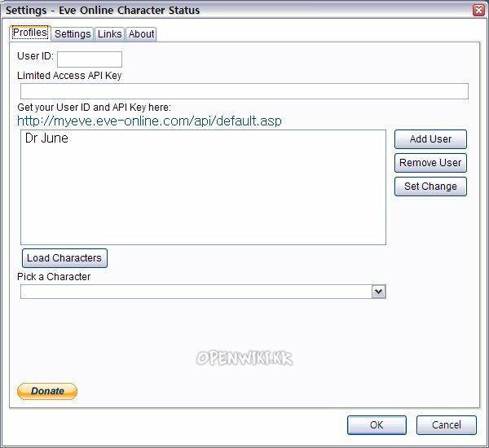
Task: Close the Settings window
Action: pos(478,11)
